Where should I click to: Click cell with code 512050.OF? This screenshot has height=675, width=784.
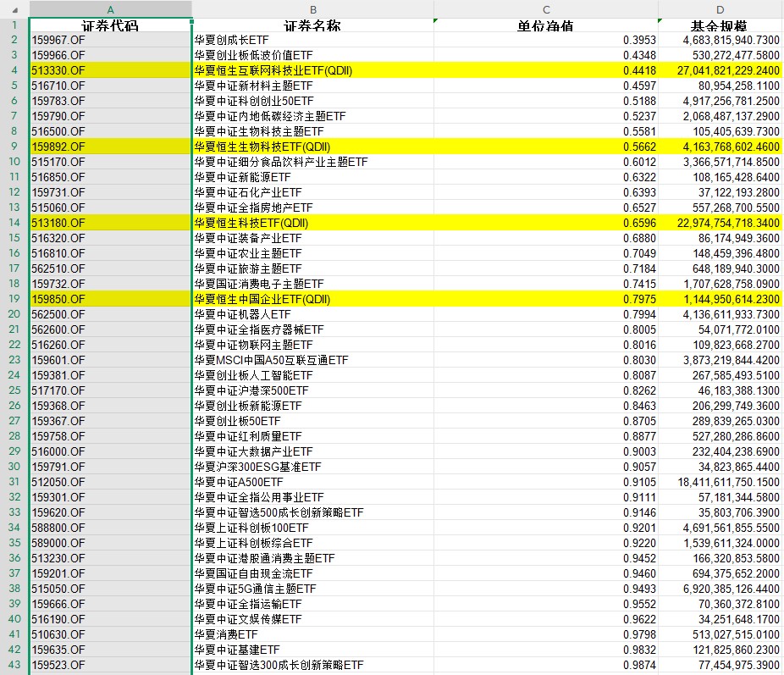point(111,482)
